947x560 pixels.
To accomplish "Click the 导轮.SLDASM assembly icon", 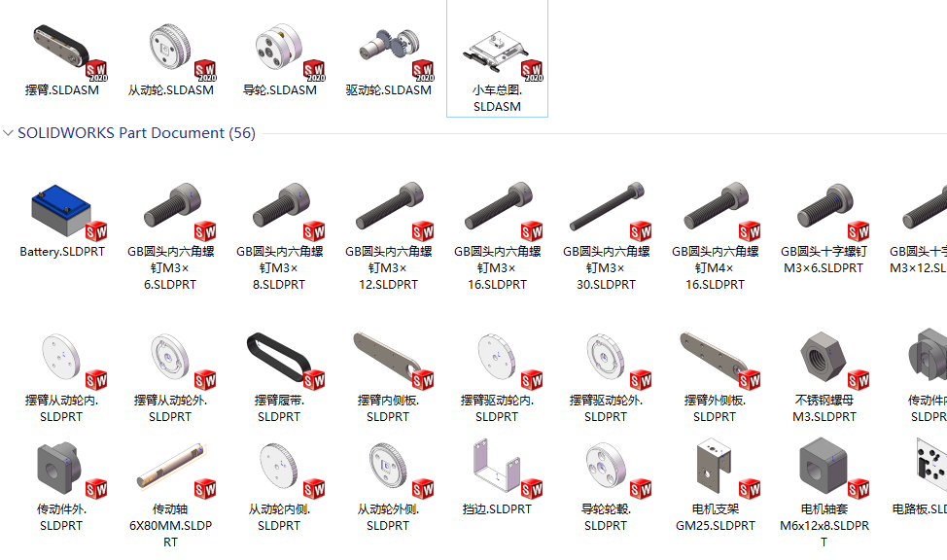I will [280, 52].
